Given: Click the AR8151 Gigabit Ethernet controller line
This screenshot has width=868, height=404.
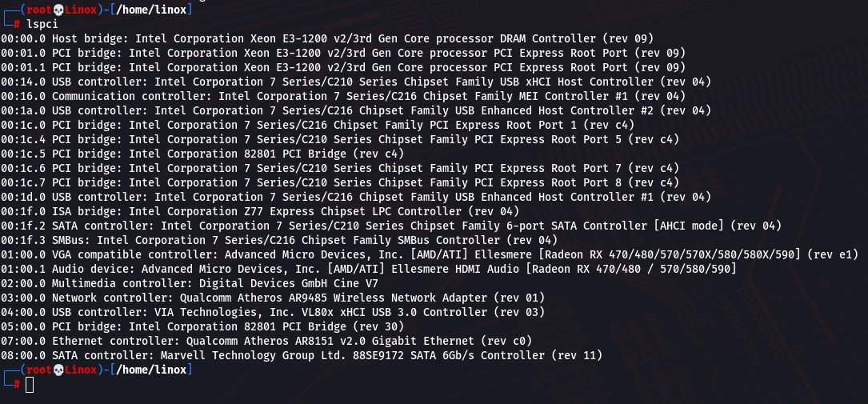Looking at the screenshot, I should 267,341.
